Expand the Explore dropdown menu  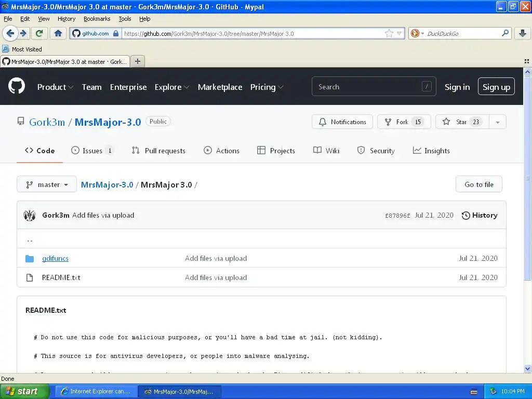[x=172, y=87]
